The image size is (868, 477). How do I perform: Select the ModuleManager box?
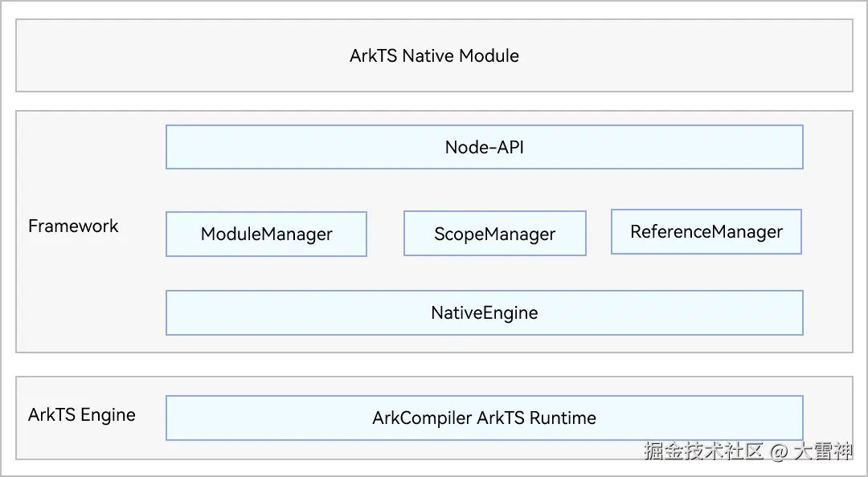266,234
